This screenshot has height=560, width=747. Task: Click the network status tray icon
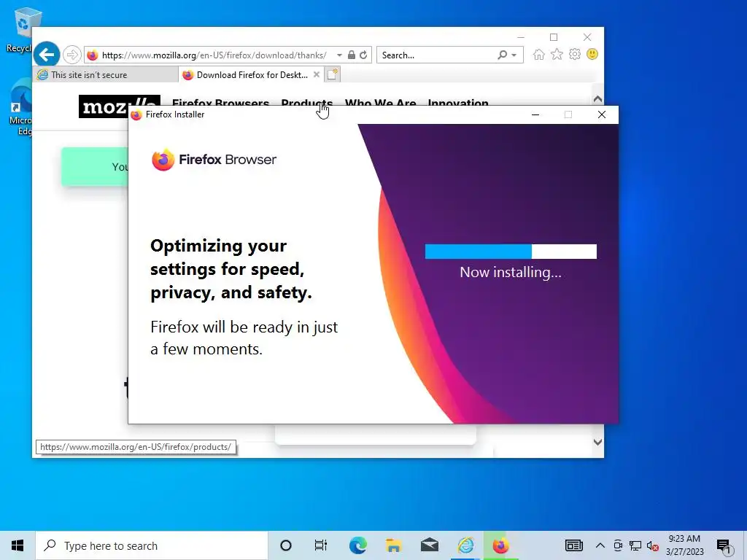tap(635, 545)
